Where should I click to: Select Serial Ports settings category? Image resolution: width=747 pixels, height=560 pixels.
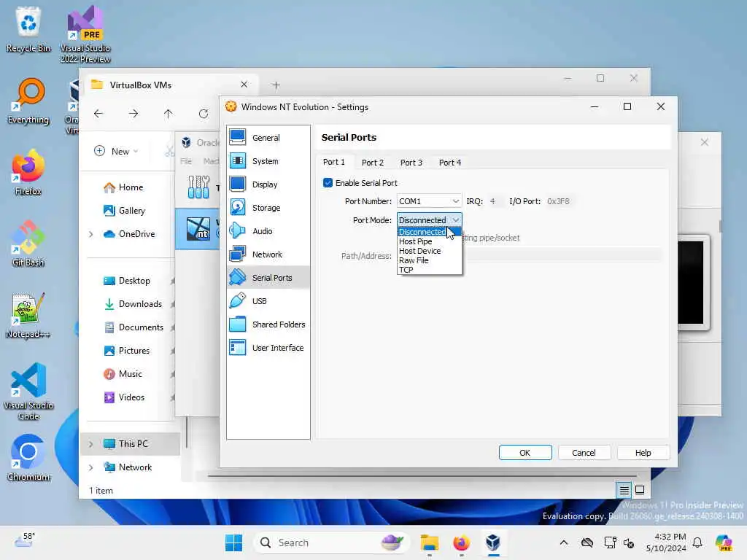click(268, 278)
